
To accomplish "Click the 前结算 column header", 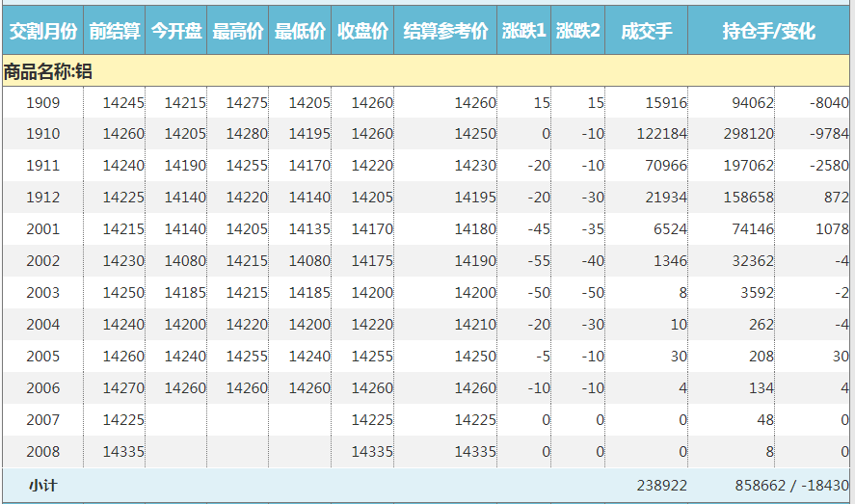I will [115, 31].
